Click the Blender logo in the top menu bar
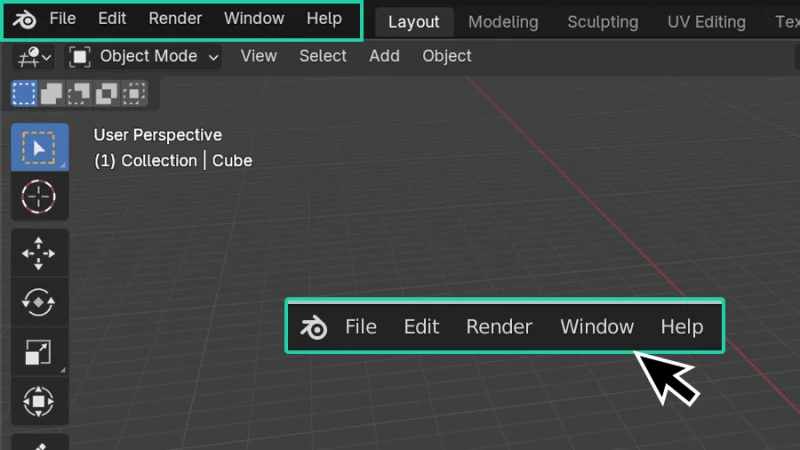 [x=24, y=20]
